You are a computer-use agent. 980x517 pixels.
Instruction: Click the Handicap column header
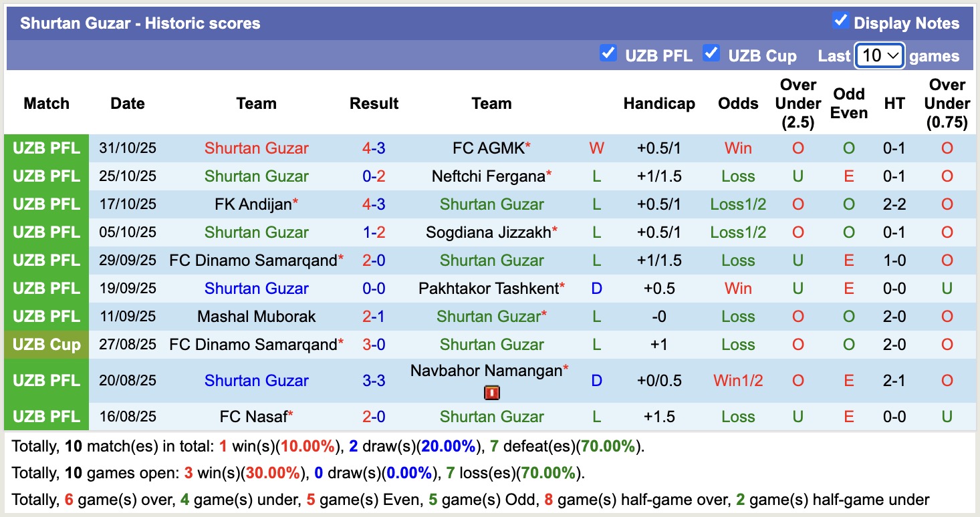pyautogui.click(x=658, y=104)
